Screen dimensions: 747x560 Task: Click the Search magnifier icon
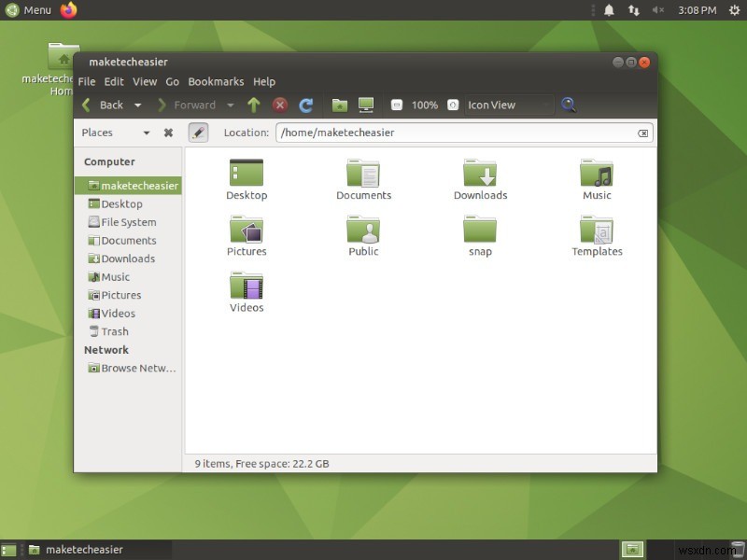pos(568,105)
